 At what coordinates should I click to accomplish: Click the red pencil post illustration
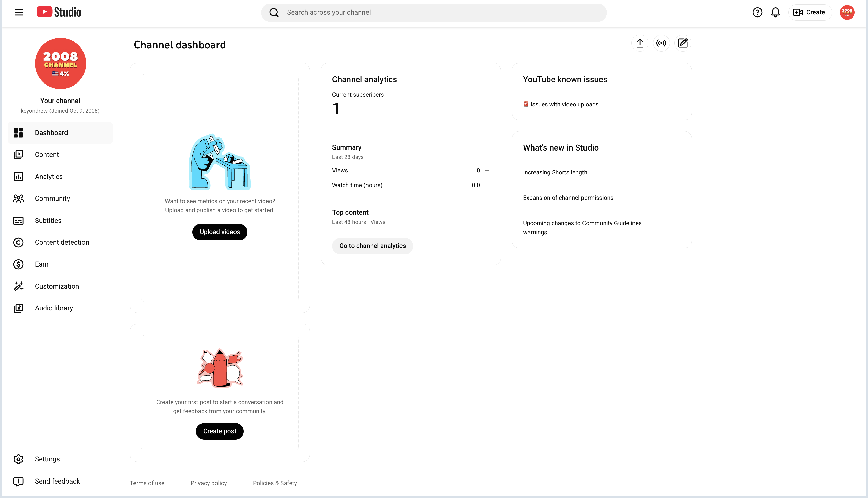pos(220,368)
